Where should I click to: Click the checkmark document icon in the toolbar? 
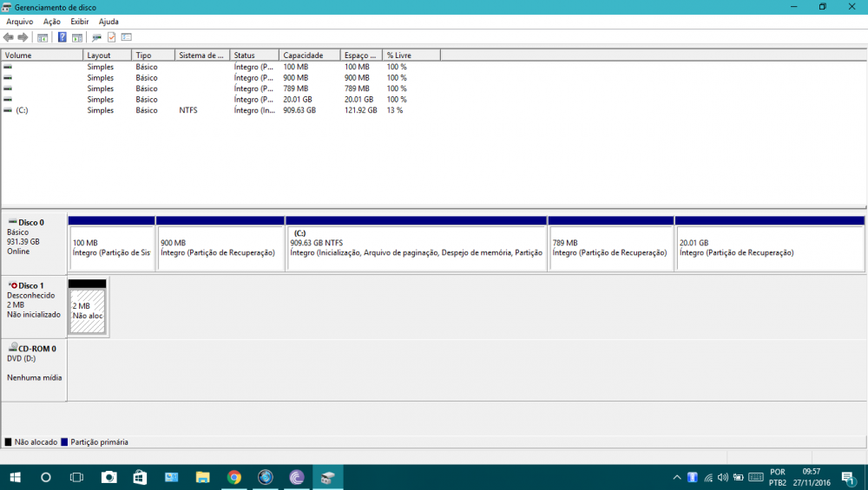point(111,37)
